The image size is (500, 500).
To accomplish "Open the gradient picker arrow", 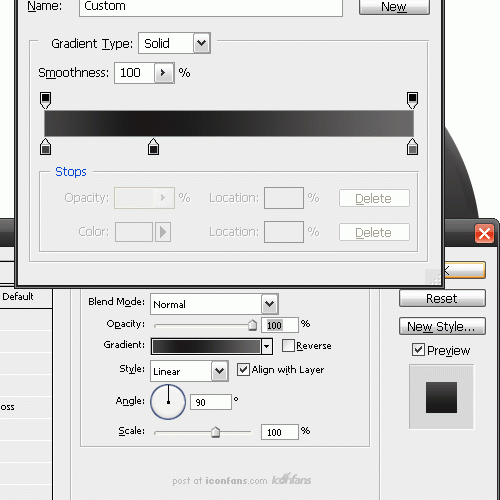I will 266,346.
